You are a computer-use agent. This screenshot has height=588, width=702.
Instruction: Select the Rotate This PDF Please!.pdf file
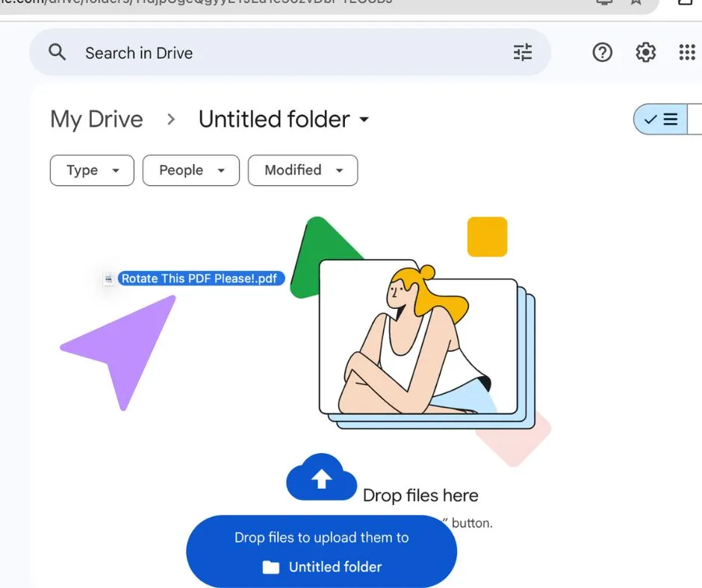[202, 278]
